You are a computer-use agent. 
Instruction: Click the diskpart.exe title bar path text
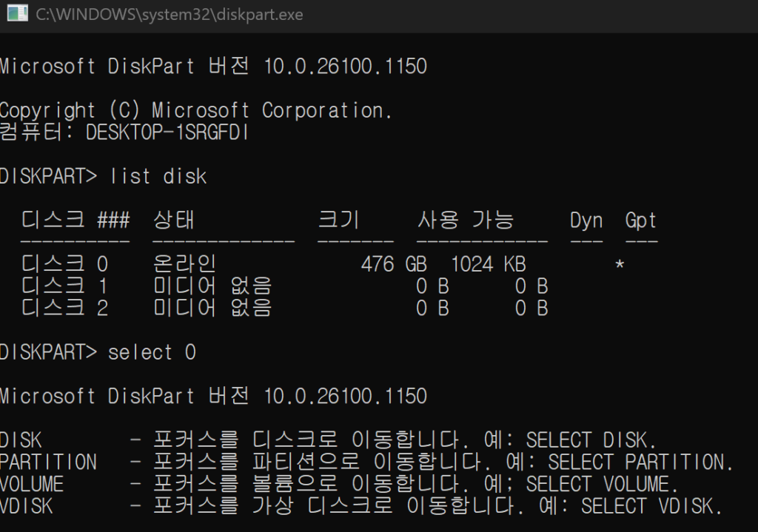coord(170,15)
